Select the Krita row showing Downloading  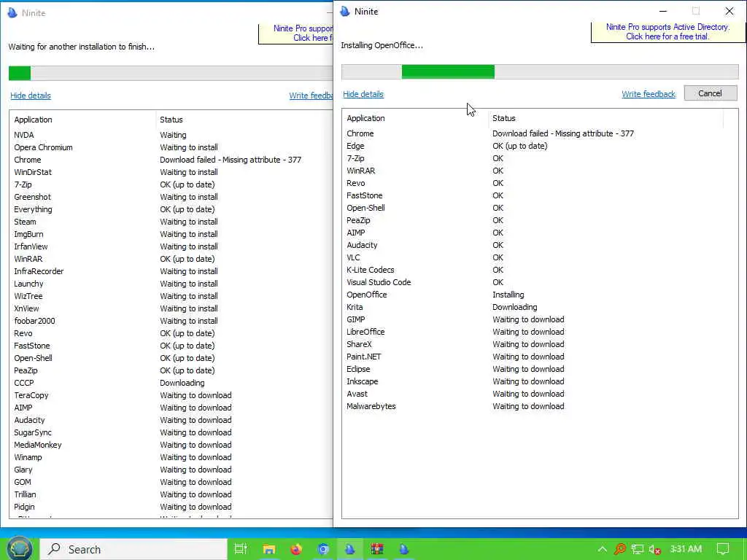[540, 307]
